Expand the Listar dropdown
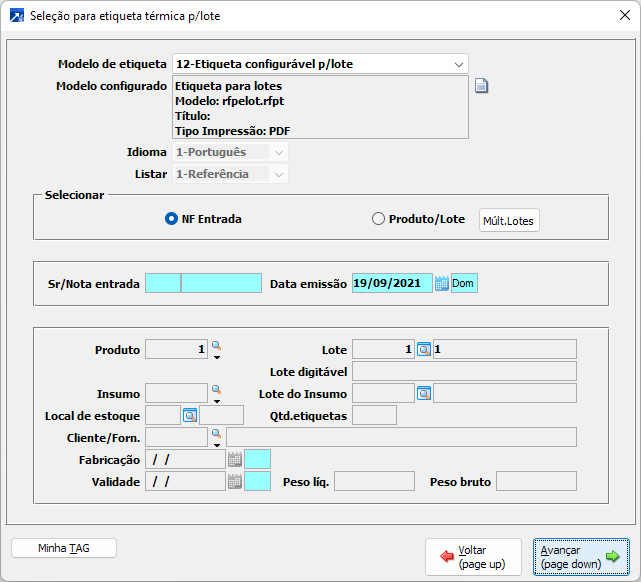Image resolution: width=641 pixels, height=582 pixels. tap(279, 174)
